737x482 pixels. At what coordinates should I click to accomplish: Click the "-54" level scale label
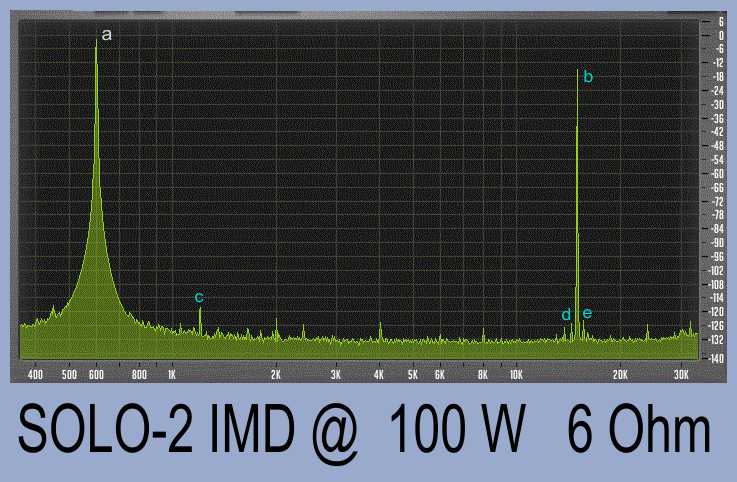coord(717,160)
